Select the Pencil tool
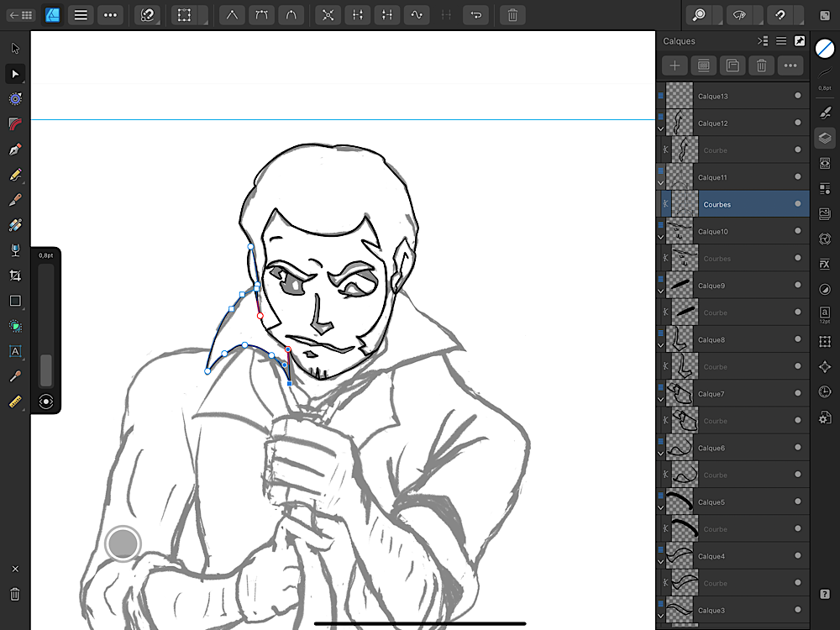 point(15,175)
